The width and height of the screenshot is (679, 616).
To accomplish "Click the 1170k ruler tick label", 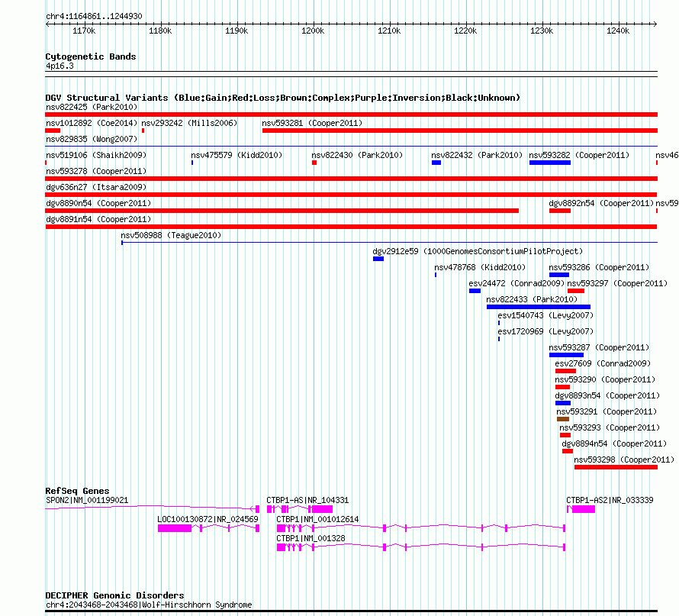I will (84, 31).
